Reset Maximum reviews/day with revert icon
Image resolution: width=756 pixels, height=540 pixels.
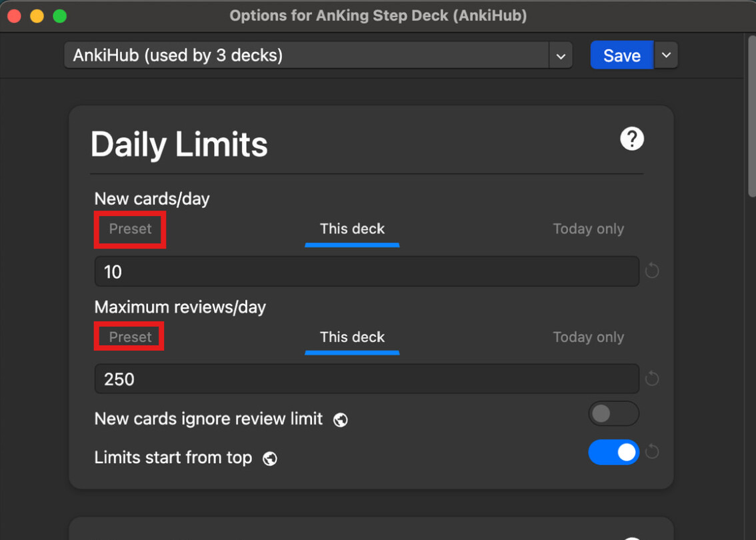[652, 379]
